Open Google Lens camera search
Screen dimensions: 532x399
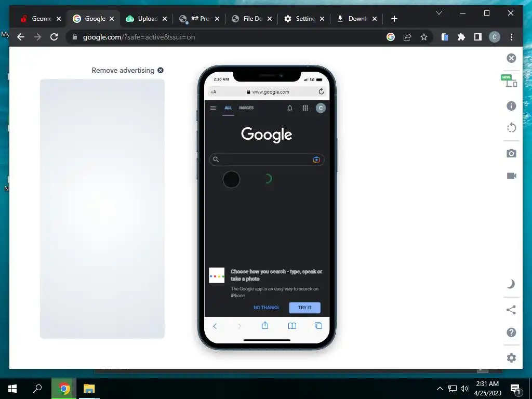[x=316, y=159]
